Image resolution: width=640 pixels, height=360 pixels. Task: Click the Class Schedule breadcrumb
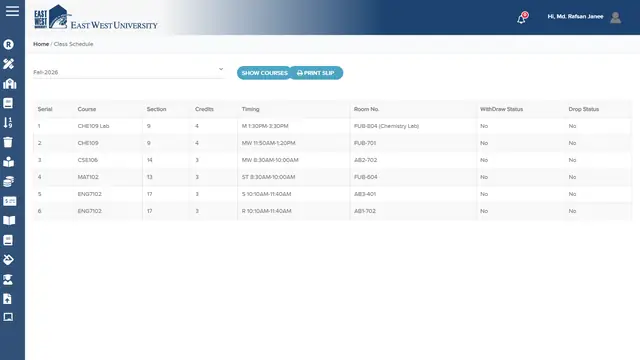pyautogui.click(x=73, y=44)
